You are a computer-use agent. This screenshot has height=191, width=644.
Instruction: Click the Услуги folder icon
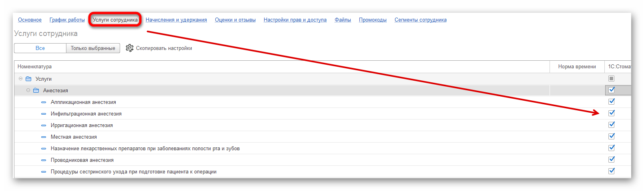(x=28, y=79)
